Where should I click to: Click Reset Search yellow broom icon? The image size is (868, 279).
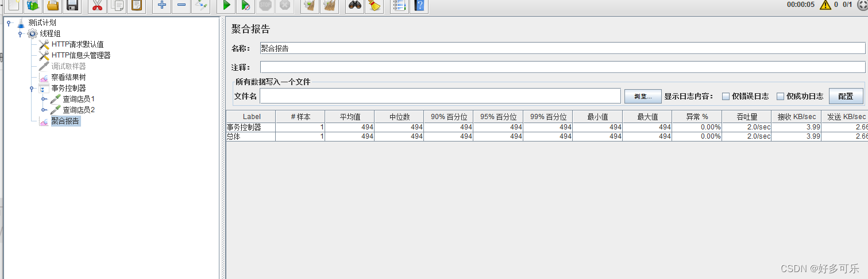click(x=375, y=6)
